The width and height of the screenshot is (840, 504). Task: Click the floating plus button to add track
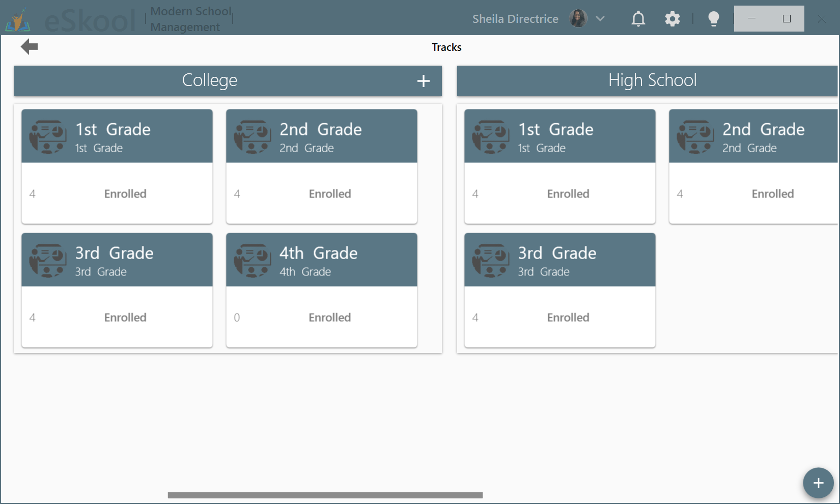818,483
